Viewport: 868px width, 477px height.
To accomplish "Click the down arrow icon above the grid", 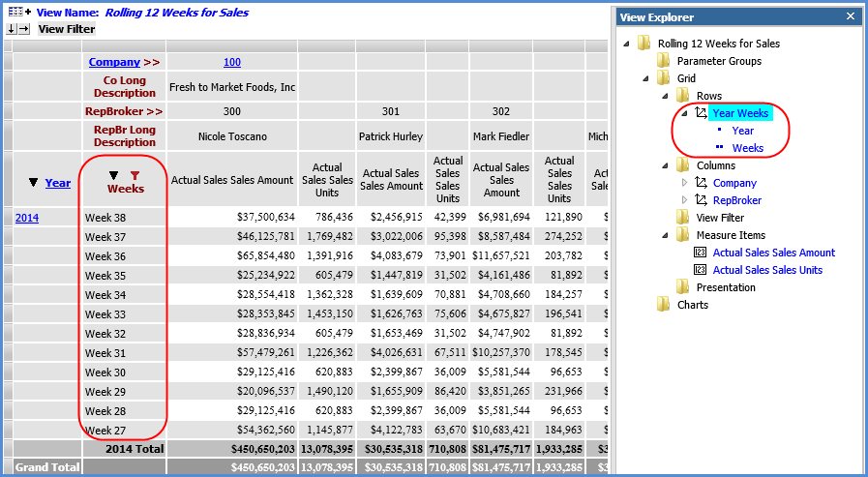I will [11, 29].
